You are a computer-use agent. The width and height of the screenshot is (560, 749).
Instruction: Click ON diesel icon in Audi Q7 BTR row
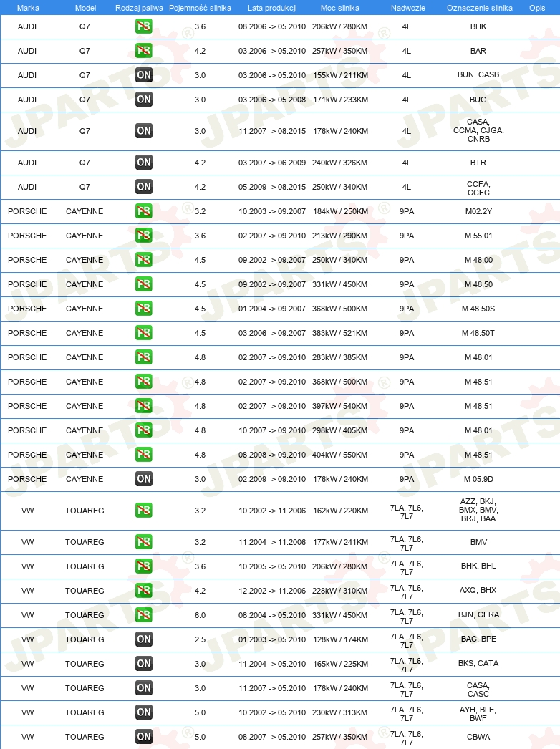pos(143,163)
